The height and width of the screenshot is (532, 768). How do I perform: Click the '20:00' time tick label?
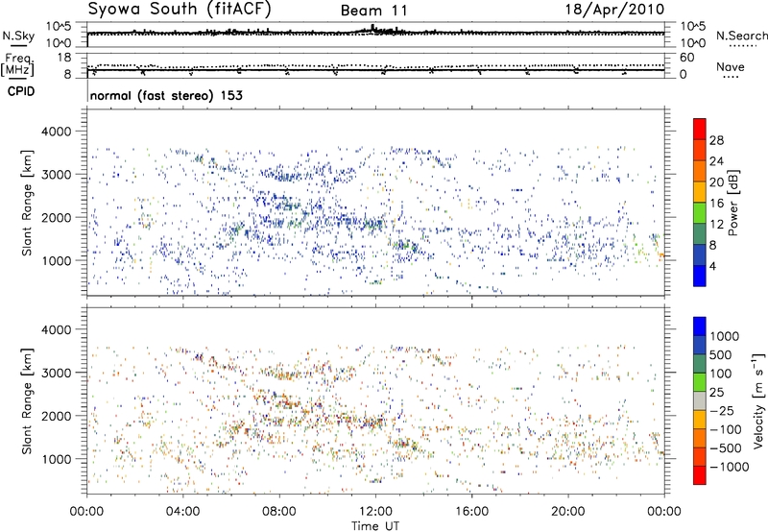point(567,512)
